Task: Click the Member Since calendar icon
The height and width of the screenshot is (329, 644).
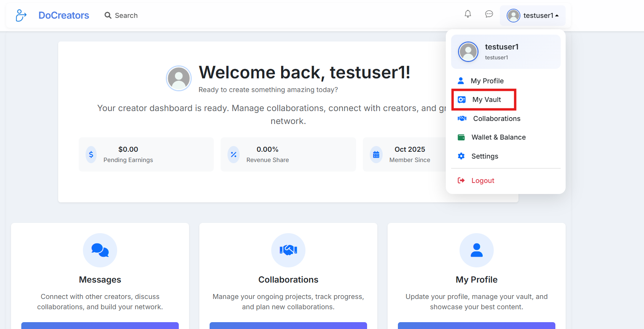Action: click(376, 154)
